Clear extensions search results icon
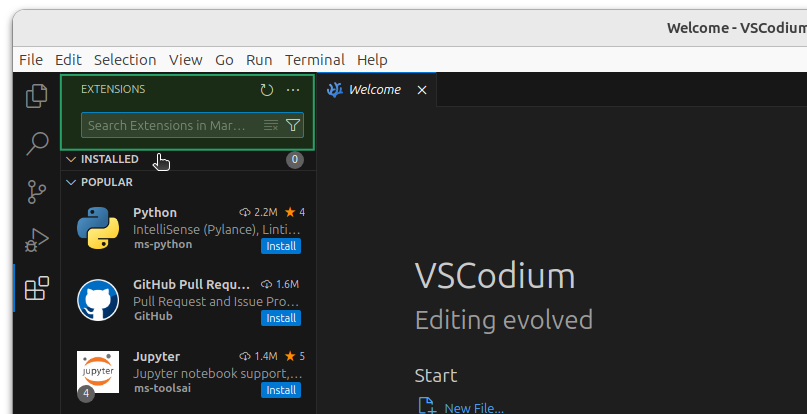 click(271, 125)
